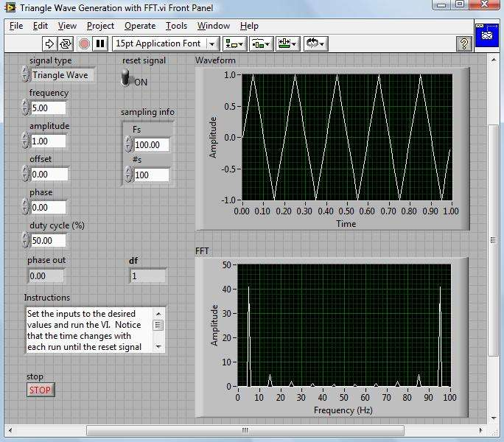Click Instructions text box scroll up arrow
The image size is (504, 442).
[158, 313]
